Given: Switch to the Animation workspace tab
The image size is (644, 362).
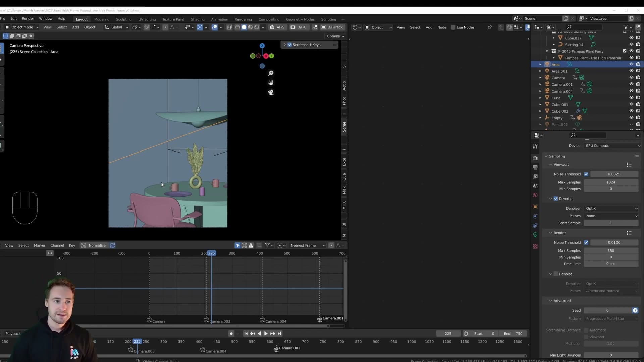Looking at the screenshot, I should [219, 19].
